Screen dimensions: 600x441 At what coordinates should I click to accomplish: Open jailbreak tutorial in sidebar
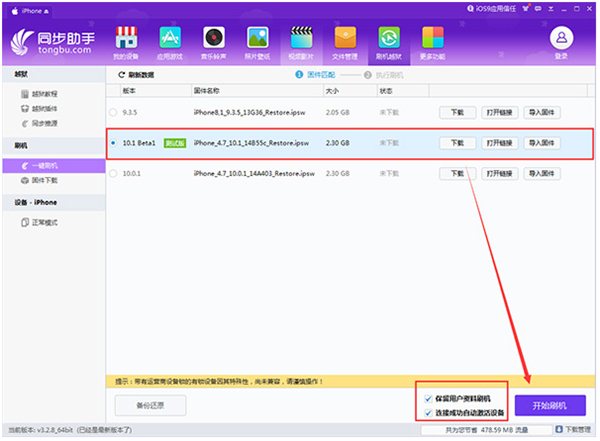(x=39, y=94)
